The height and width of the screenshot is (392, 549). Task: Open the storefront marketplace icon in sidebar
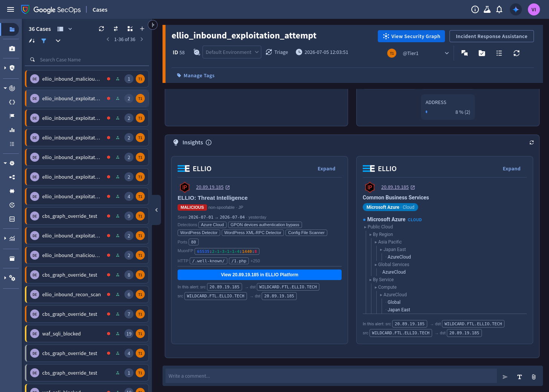click(12, 259)
